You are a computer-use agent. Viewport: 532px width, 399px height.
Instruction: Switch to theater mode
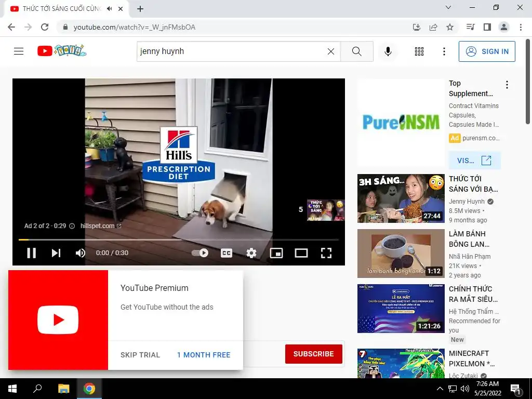pyautogui.click(x=301, y=253)
